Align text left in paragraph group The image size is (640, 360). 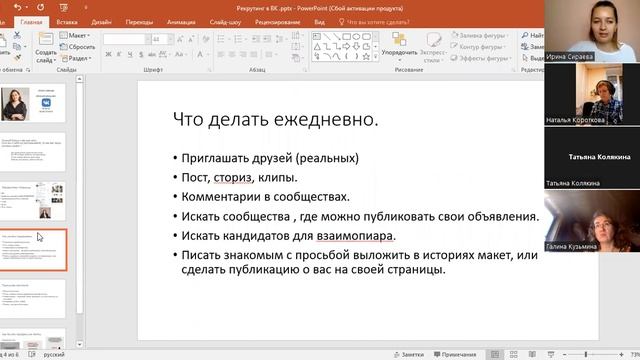click(221, 54)
